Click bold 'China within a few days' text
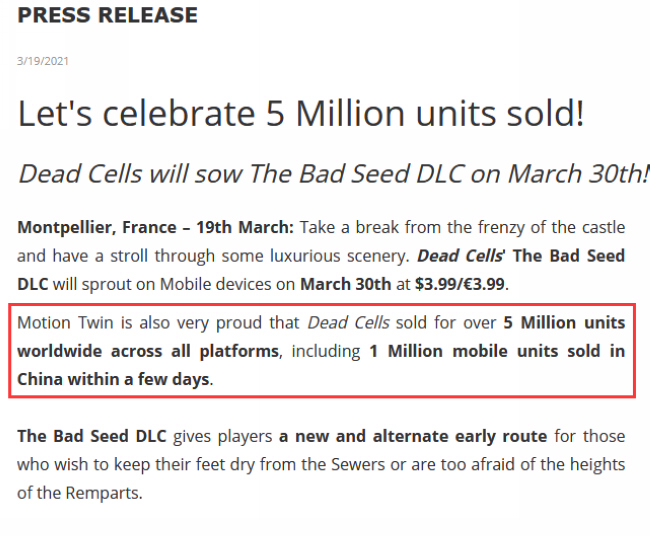Screen dimensions: 650x536 pos(113,379)
